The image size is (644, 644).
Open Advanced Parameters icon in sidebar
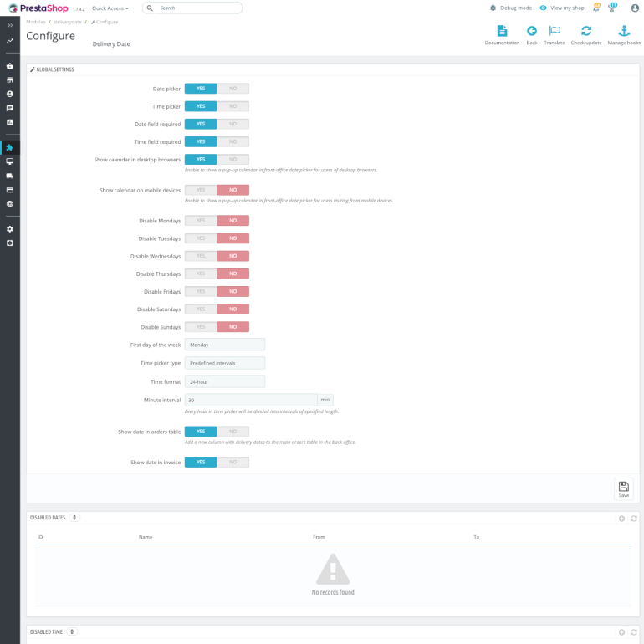[x=10, y=243]
